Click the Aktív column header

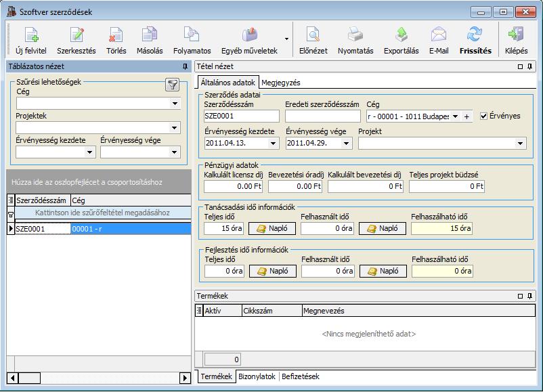click(x=222, y=311)
